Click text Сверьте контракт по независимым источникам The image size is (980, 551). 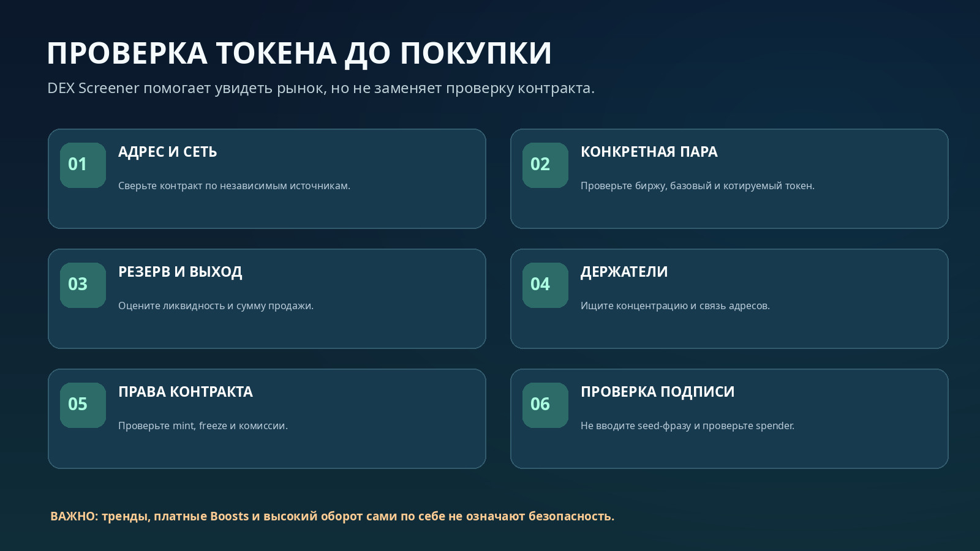tap(234, 186)
